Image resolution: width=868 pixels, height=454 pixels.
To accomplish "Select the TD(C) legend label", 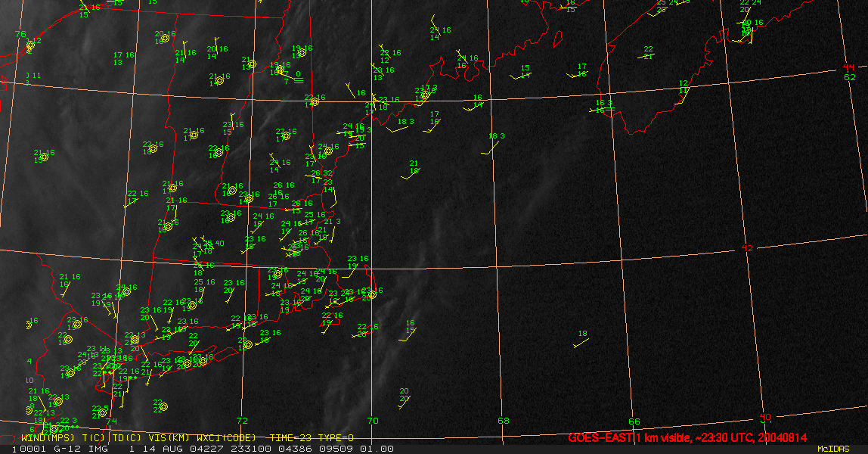I will pos(126,438).
